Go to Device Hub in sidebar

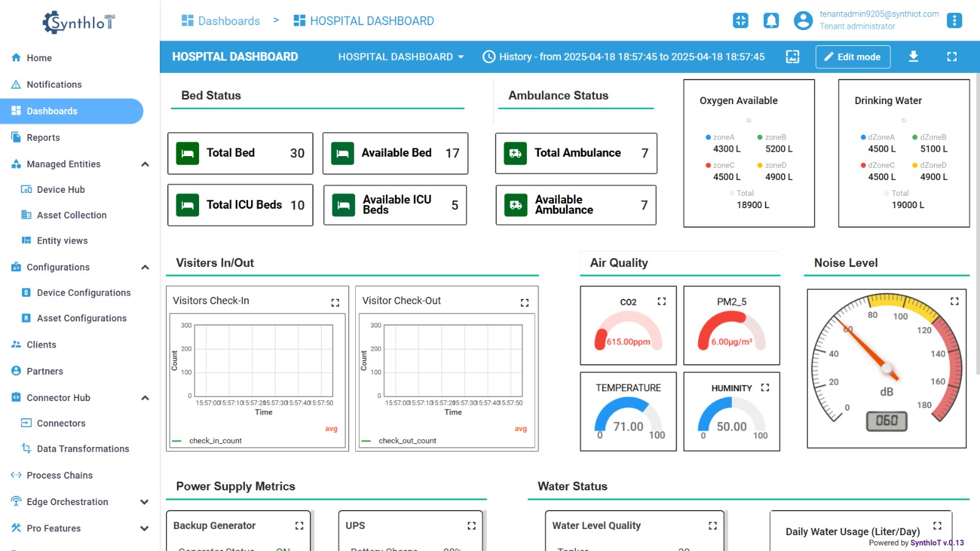(61, 190)
